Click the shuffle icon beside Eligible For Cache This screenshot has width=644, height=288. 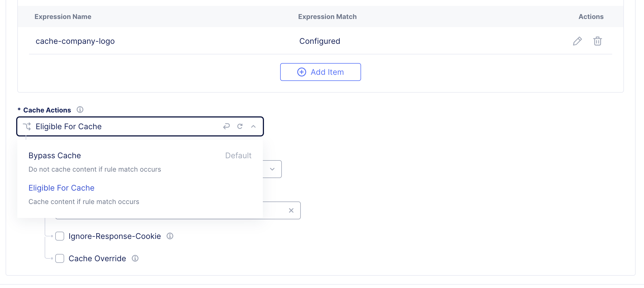27,126
